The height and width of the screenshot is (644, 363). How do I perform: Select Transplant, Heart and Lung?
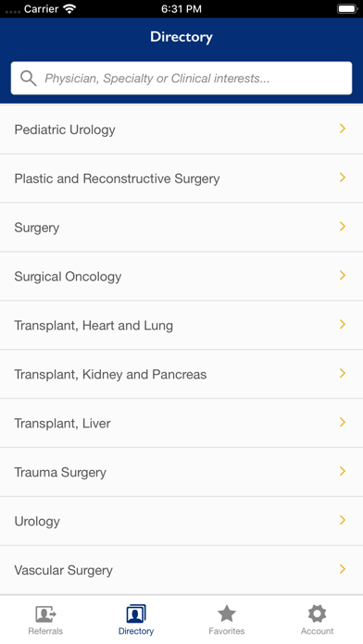click(181, 325)
